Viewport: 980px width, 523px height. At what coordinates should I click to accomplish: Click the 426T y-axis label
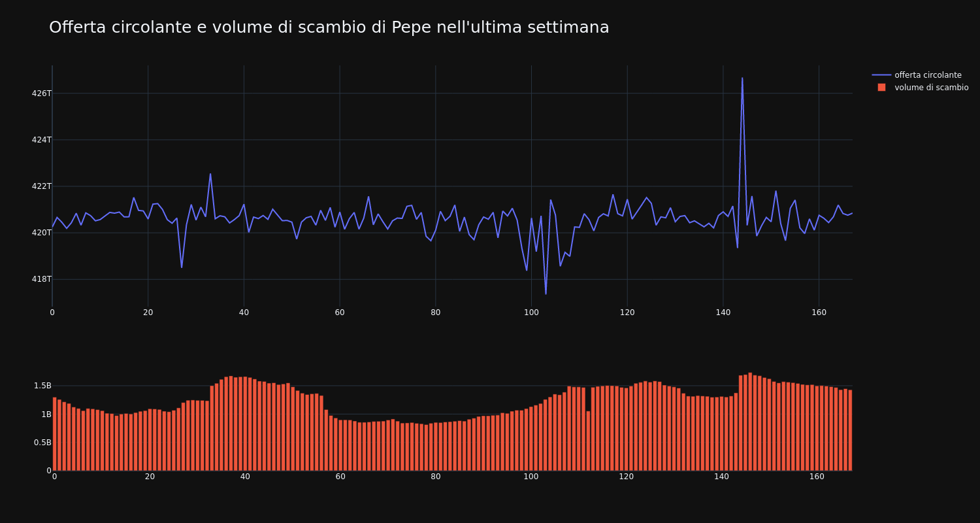pos(41,93)
